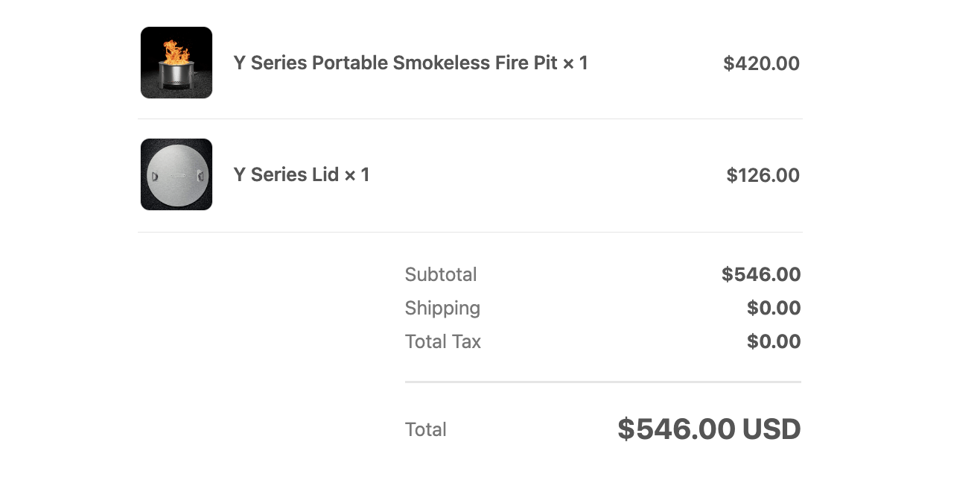Open the Y Series Lid thumbnail image
This screenshot has width=980, height=483.
pyautogui.click(x=176, y=174)
